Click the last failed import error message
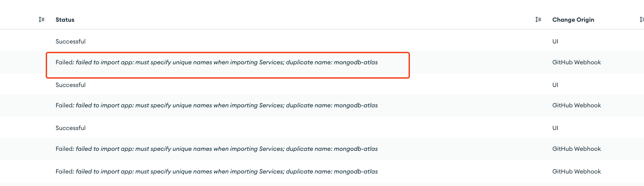The width and height of the screenshot is (644, 186). [x=217, y=172]
